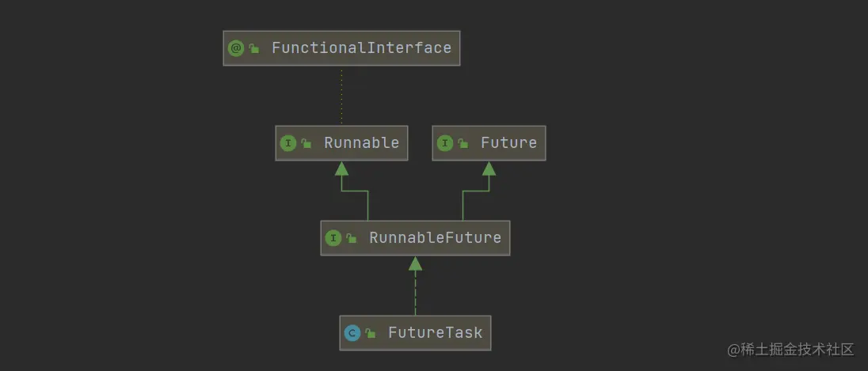
Task: Click the lock icon in Future node
Action: coord(463,143)
